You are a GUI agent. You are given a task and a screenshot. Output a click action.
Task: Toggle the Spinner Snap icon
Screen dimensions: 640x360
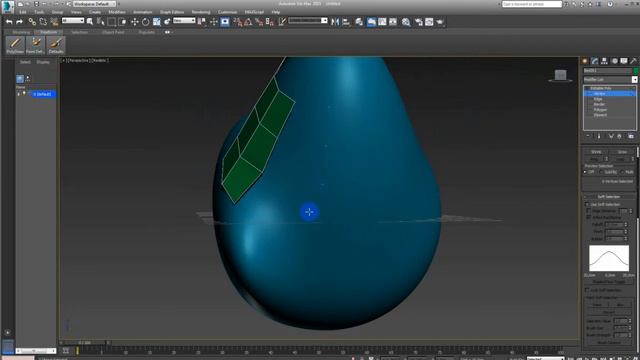[x=269, y=22]
